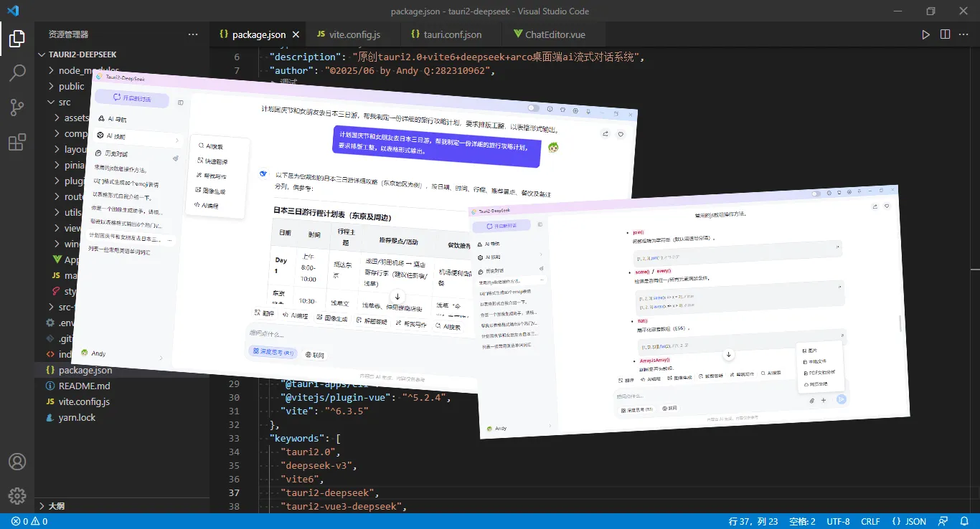Change the CRLF line ending in the status bar
This screenshot has height=529, width=980.
coord(870,521)
